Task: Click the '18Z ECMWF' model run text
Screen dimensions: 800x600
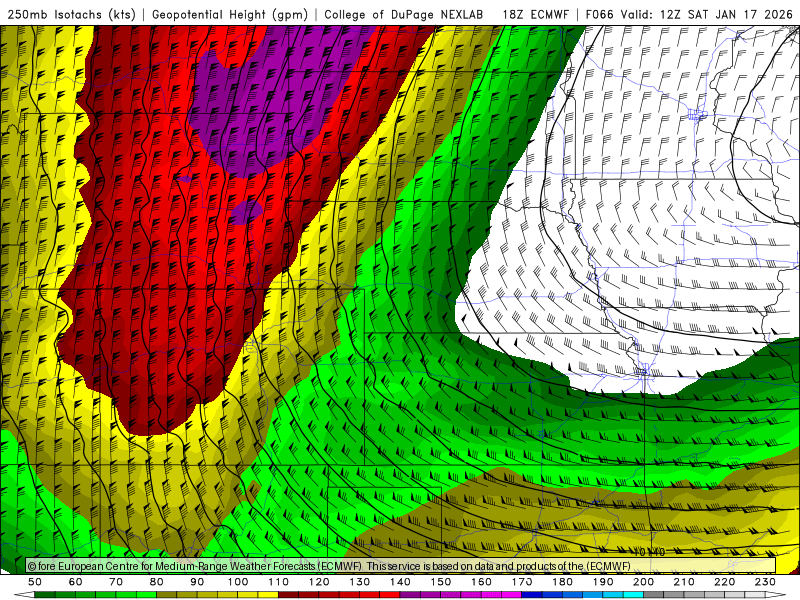Action: pyautogui.click(x=535, y=14)
